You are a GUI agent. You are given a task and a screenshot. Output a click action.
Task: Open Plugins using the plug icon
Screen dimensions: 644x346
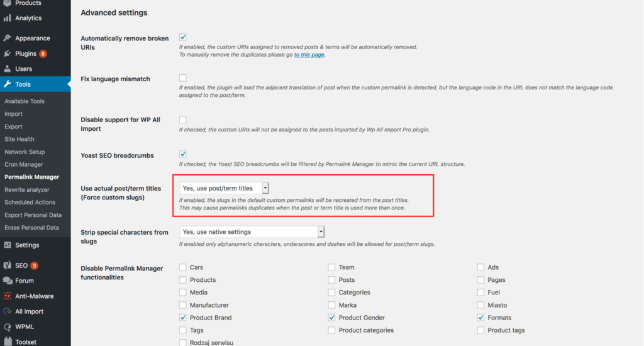point(8,53)
